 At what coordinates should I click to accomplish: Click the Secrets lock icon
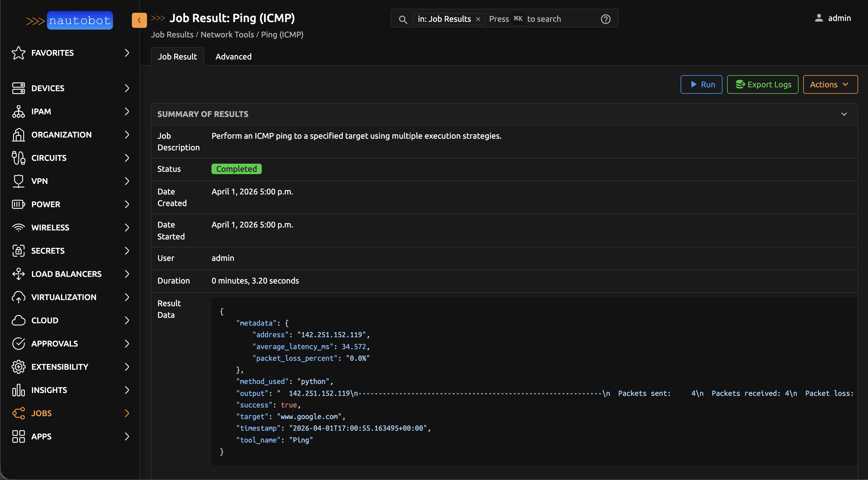point(19,251)
